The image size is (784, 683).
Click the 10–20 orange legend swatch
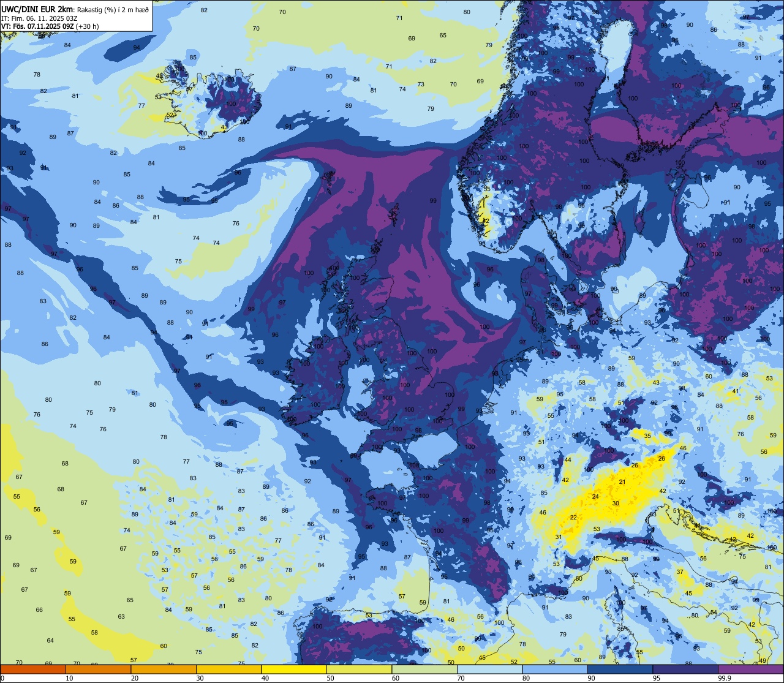(98, 670)
